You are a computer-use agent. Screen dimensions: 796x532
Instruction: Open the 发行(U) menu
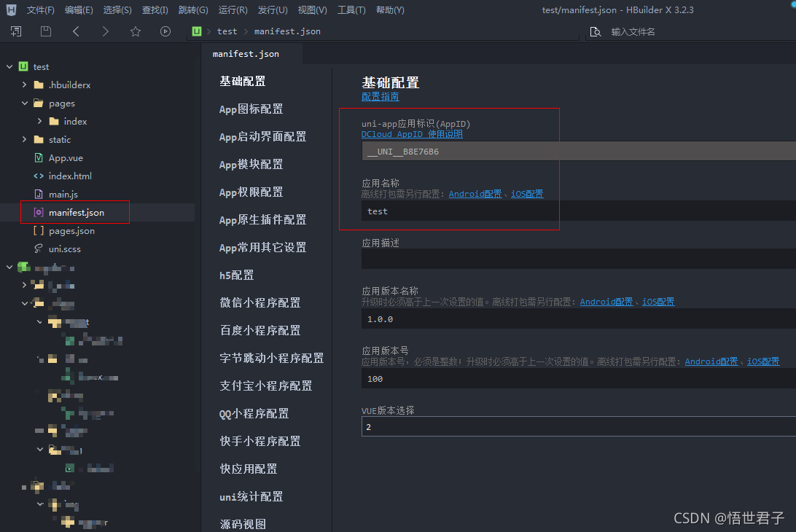tap(273, 9)
